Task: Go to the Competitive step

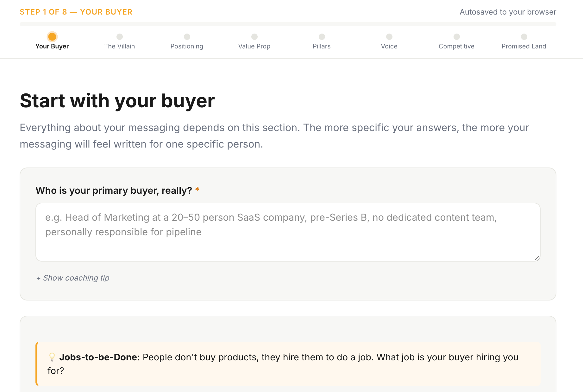Action: coord(456,41)
